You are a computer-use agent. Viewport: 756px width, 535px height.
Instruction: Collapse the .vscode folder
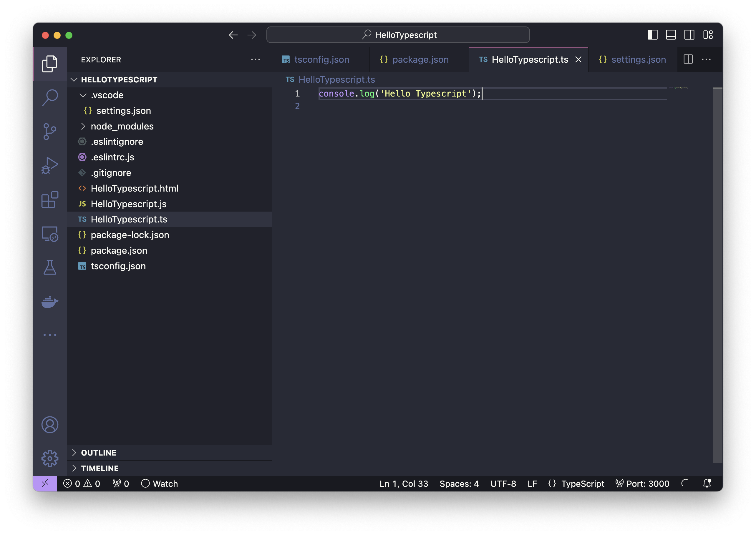point(106,95)
